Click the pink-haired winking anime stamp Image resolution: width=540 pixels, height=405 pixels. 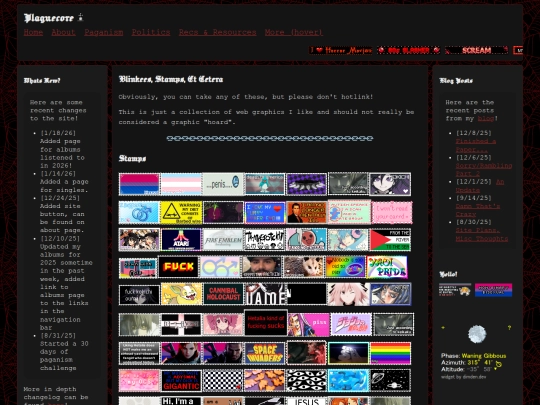(x=348, y=294)
